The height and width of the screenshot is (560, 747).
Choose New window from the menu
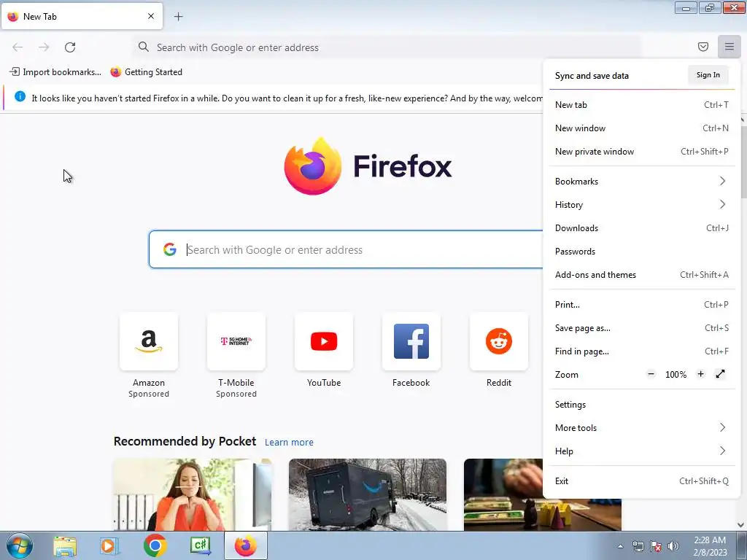click(x=642, y=128)
